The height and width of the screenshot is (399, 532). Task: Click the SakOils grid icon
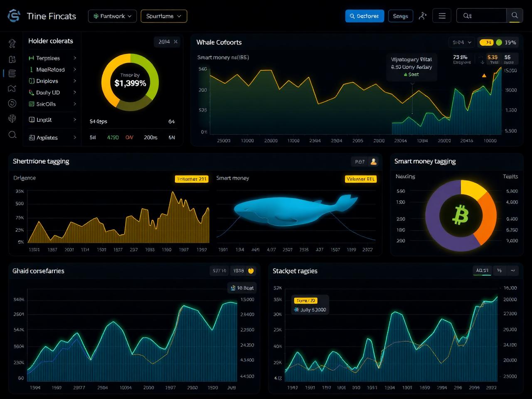(31, 104)
